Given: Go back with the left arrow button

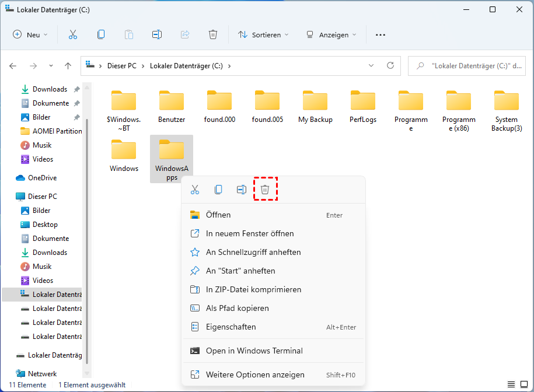Looking at the screenshot, I should tap(13, 66).
